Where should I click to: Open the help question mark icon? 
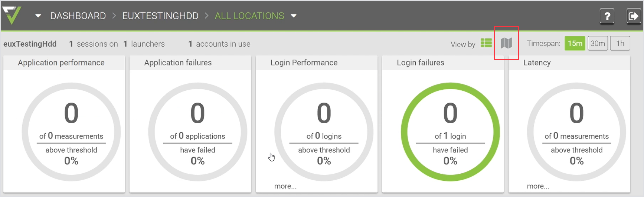pyautogui.click(x=607, y=16)
